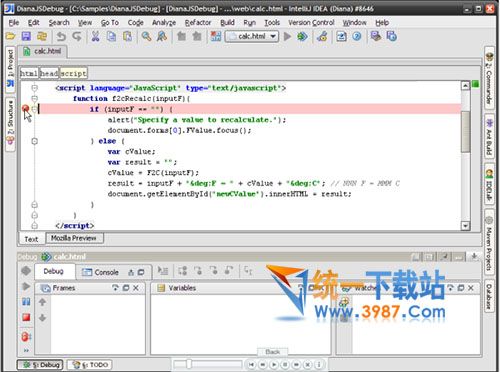
Task: Move up one frame in Frames pane
Action: coord(42,302)
